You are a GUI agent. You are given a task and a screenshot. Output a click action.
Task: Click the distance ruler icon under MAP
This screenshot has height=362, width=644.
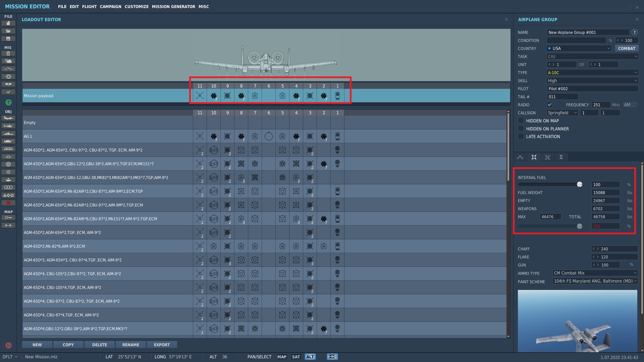click(8, 225)
